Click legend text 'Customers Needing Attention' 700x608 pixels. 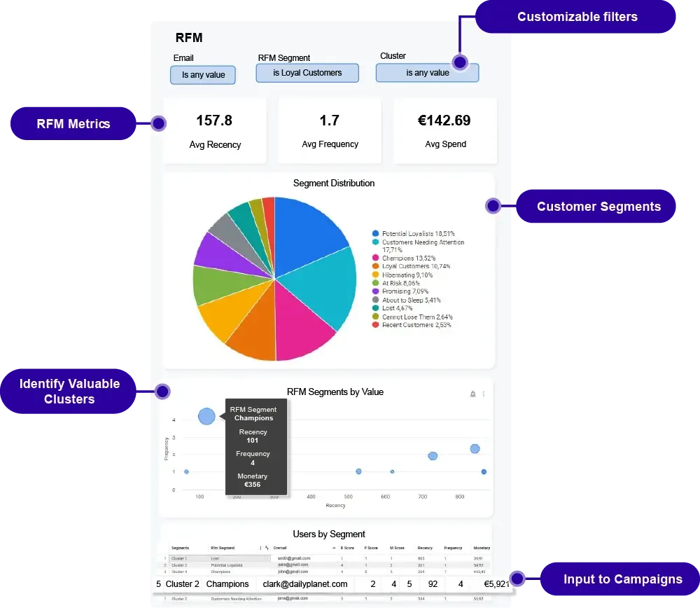(x=423, y=242)
